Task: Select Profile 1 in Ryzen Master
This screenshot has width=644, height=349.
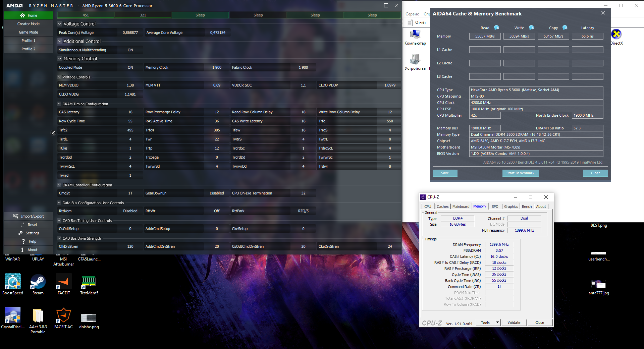Action: coord(29,41)
